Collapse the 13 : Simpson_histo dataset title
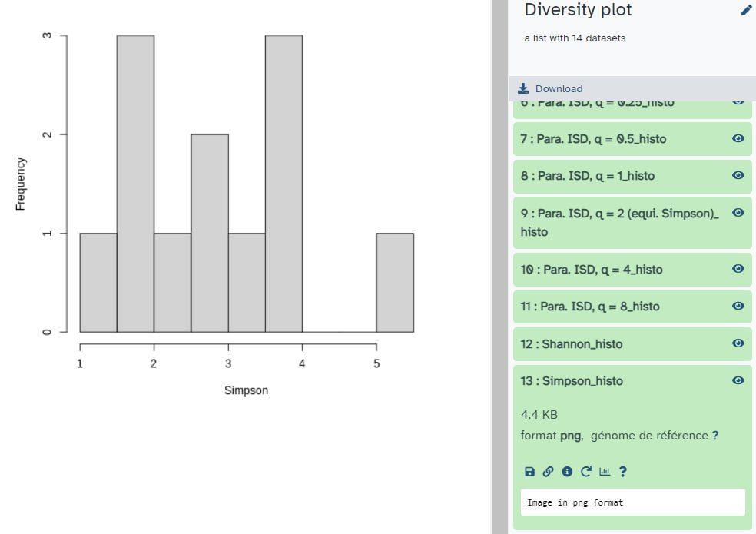This screenshot has width=756, height=534. pyautogui.click(x=572, y=380)
